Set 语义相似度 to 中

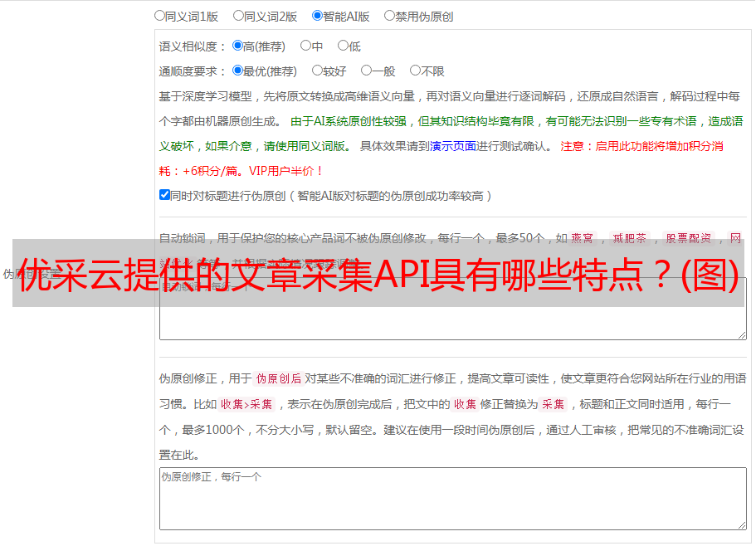[305, 46]
